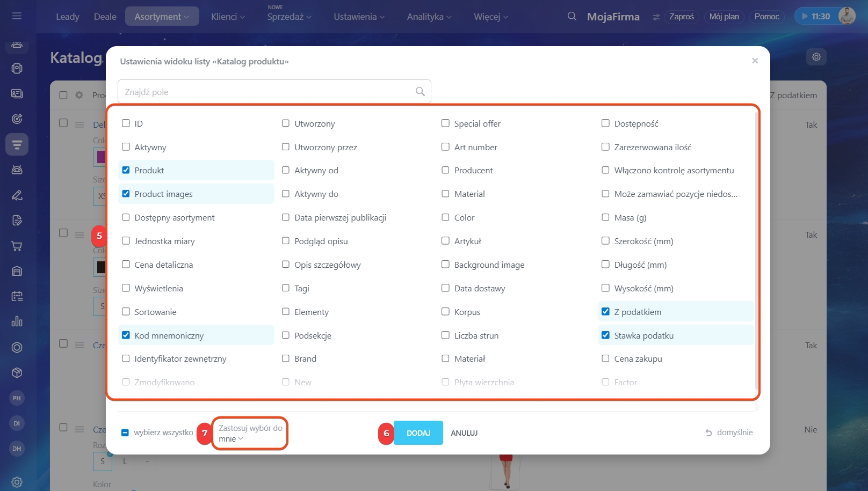The width and height of the screenshot is (868, 491).
Task: Open Mój plan
Action: [x=724, y=17]
